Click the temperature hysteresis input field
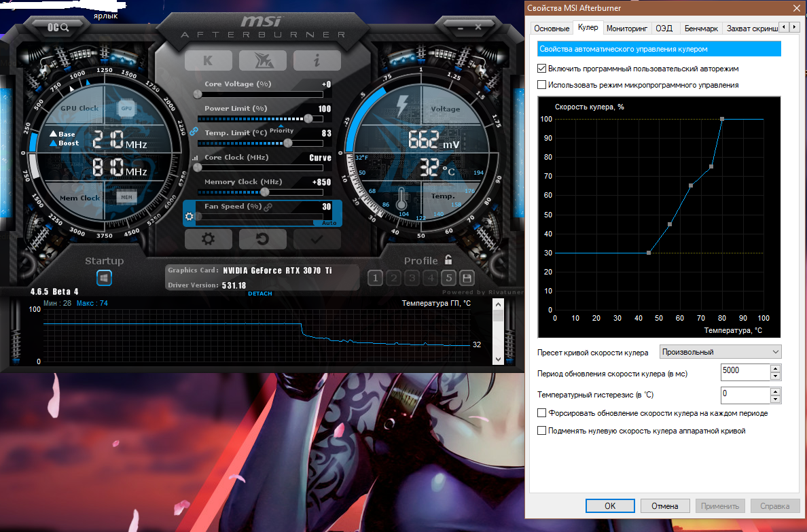Screen dimensions: 807x532 (x=745, y=395)
